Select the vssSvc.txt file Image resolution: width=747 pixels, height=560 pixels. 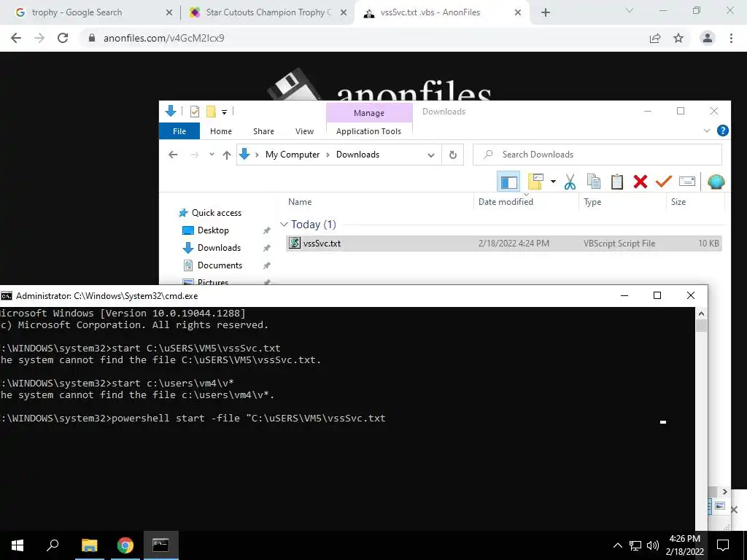point(503,244)
